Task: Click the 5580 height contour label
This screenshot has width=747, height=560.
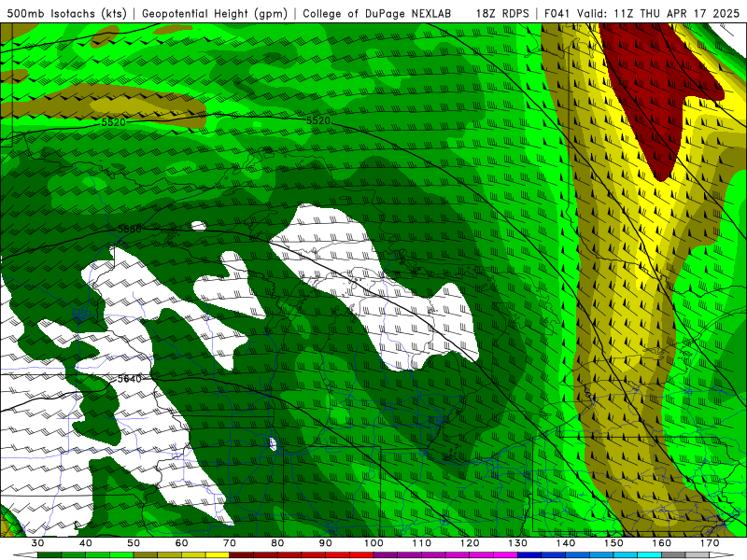Action: point(130,229)
